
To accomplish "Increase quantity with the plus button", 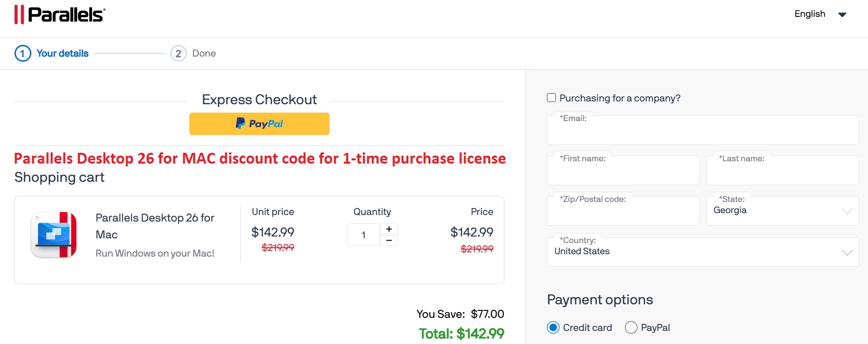I will click(x=389, y=229).
